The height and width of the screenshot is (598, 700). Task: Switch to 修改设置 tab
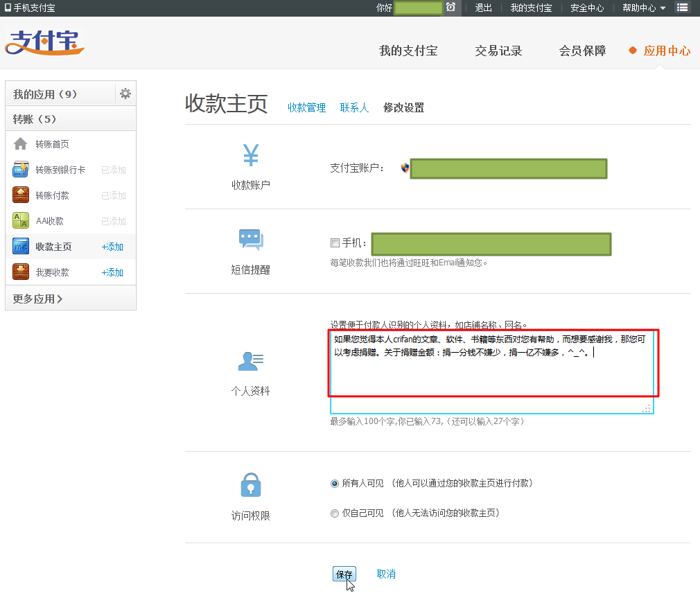click(403, 107)
